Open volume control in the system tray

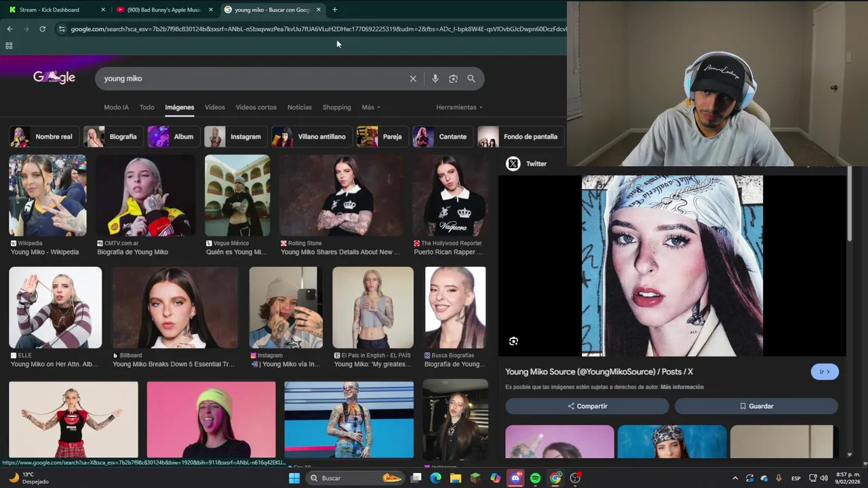point(824,479)
